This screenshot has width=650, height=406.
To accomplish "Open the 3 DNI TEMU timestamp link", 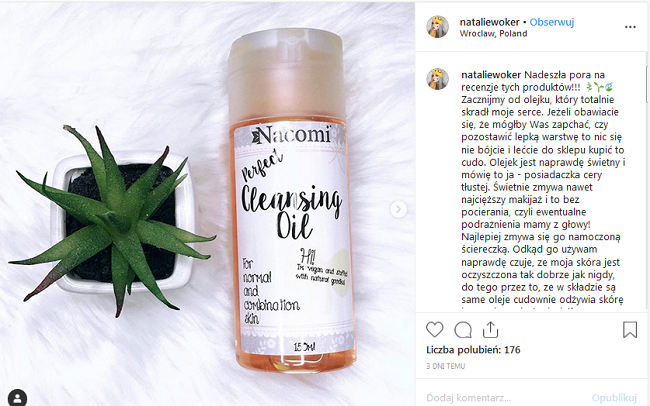I will click(x=446, y=366).
